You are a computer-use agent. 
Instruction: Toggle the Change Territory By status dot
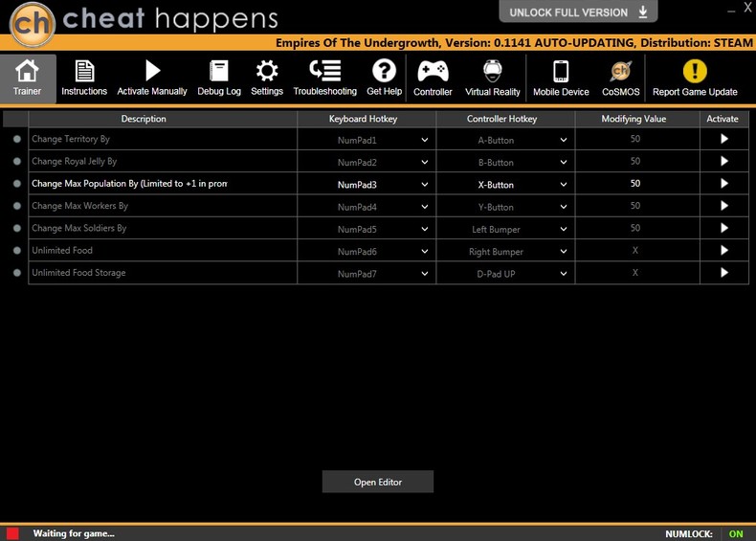click(17, 139)
